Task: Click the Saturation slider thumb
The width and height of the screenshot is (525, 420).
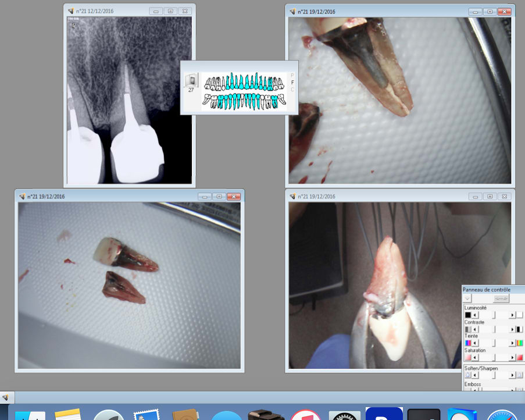Action: point(494,357)
